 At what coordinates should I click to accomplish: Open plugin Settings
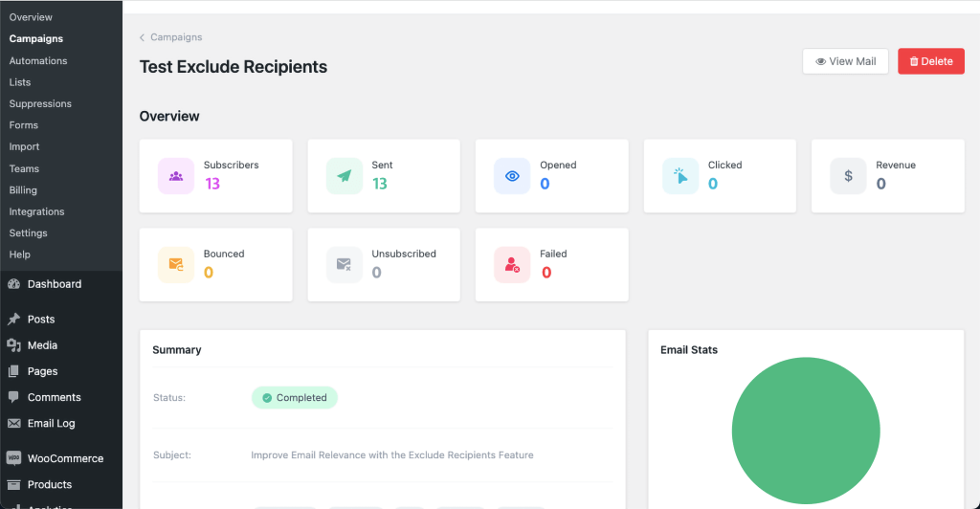pos(28,232)
